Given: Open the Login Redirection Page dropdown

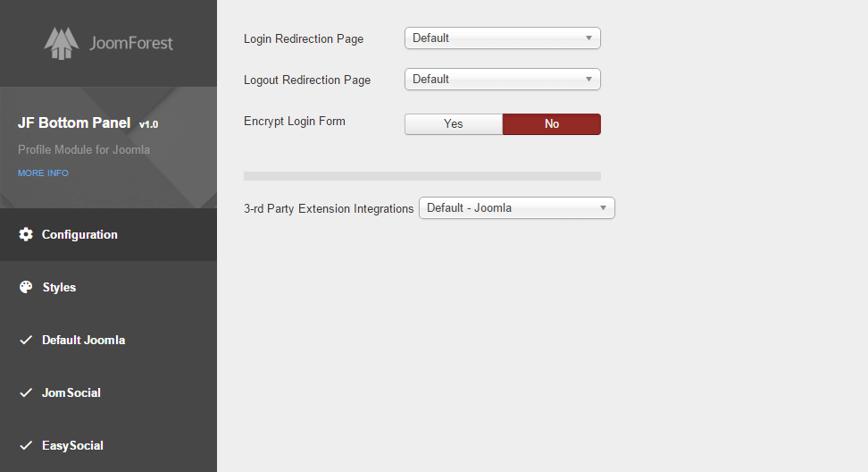Looking at the screenshot, I should pos(502,38).
